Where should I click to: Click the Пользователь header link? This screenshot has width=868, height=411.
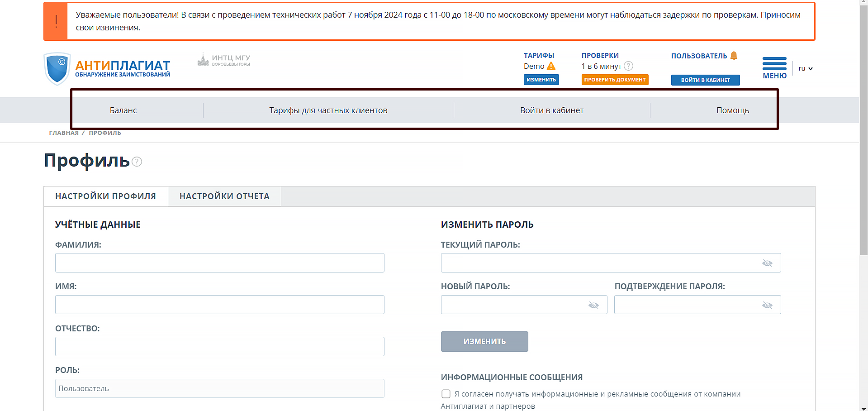pyautogui.click(x=699, y=56)
